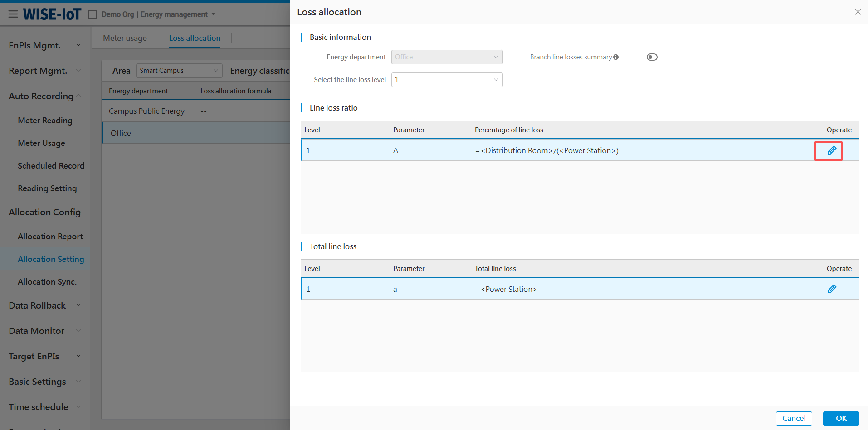
Task: Open the Area Smart Campus dropdown
Action: (x=179, y=71)
